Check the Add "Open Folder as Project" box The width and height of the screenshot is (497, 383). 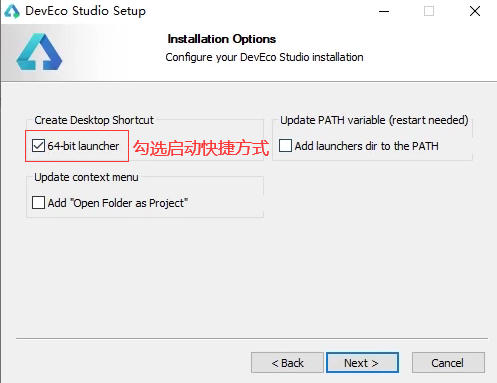coord(38,203)
